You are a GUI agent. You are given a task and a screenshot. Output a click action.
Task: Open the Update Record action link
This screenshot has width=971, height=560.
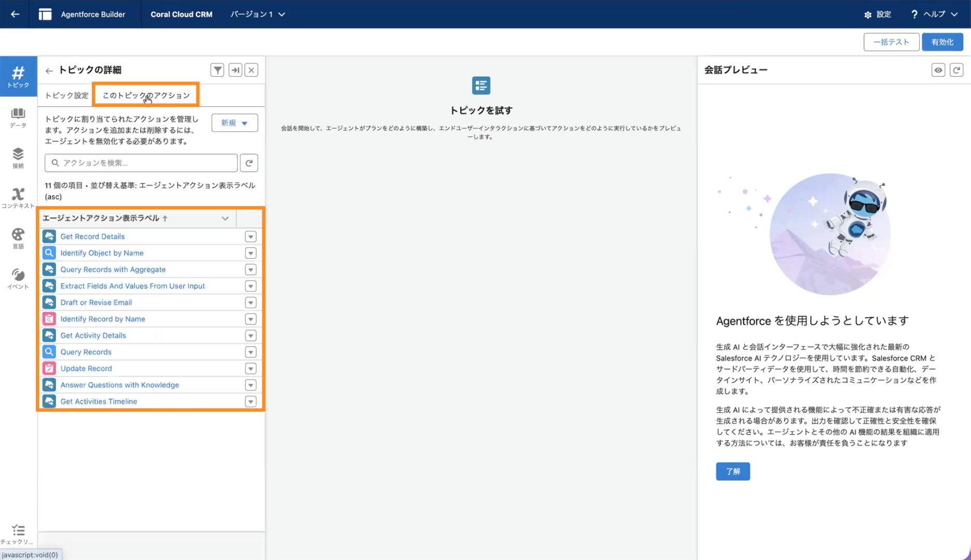click(x=86, y=369)
